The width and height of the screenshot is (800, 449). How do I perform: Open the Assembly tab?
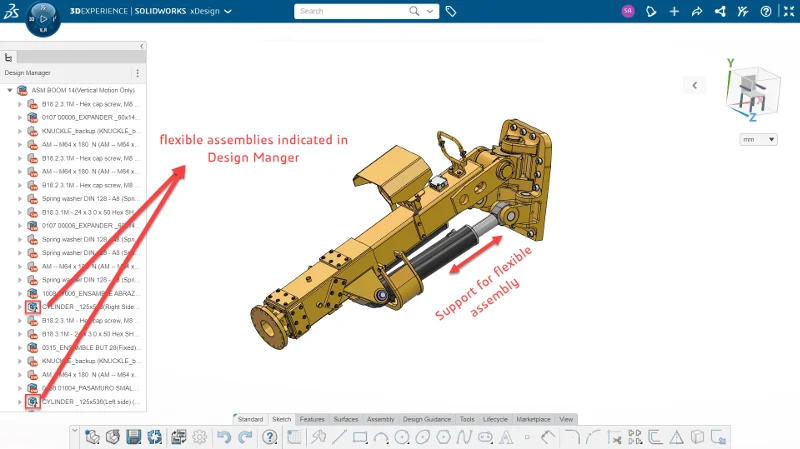(380, 419)
